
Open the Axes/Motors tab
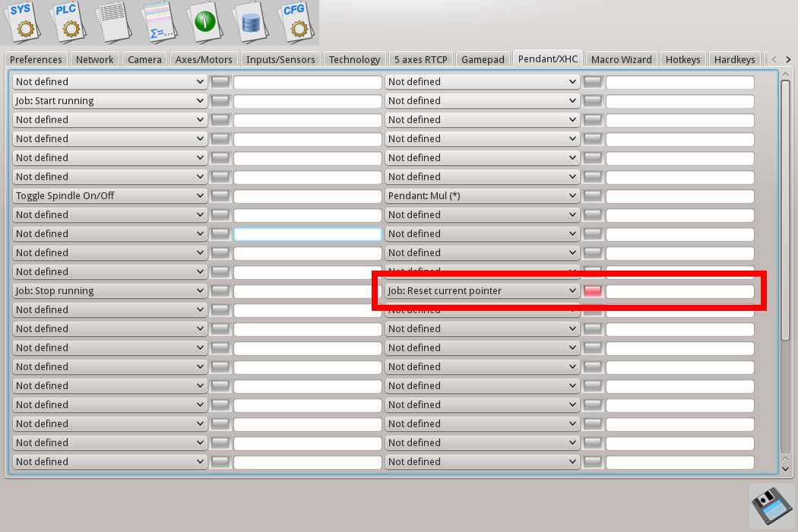click(x=204, y=59)
